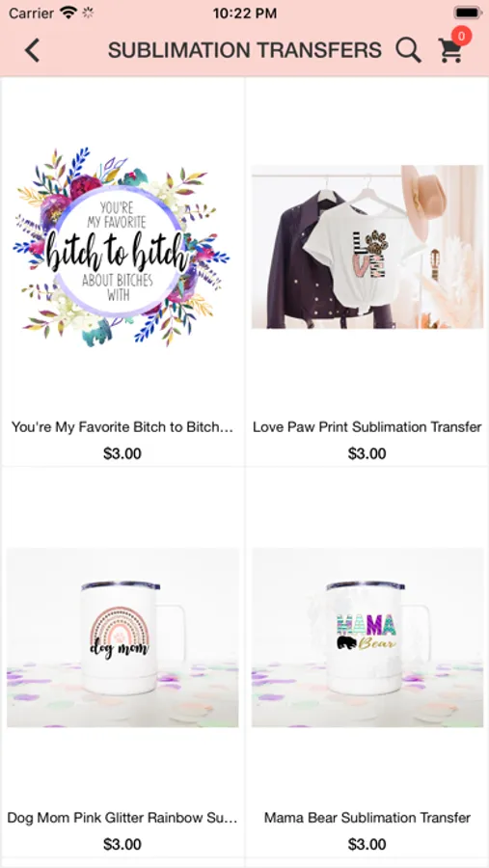Tap the $3.00 price under Love Paw Print
Viewport: 489px width, 868px height.
click(367, 454)
